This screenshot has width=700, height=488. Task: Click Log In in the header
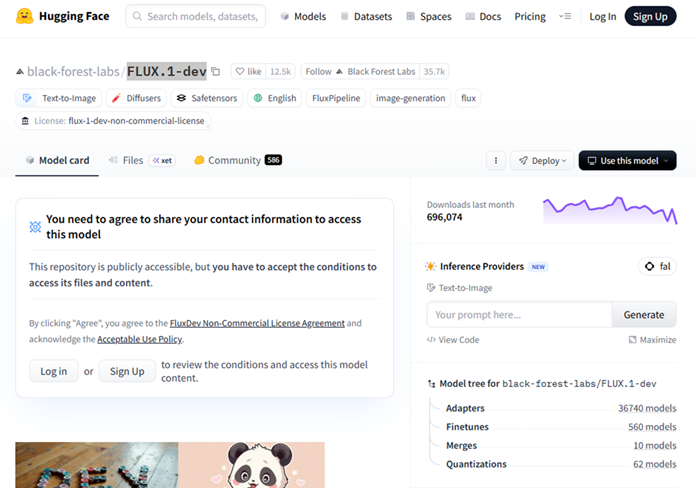(603, 17)
